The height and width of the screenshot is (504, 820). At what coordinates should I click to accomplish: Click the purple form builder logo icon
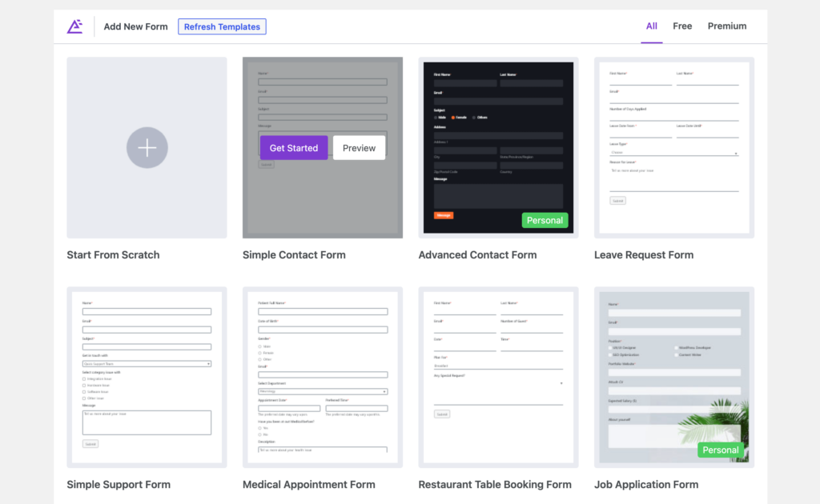[75, 26]
